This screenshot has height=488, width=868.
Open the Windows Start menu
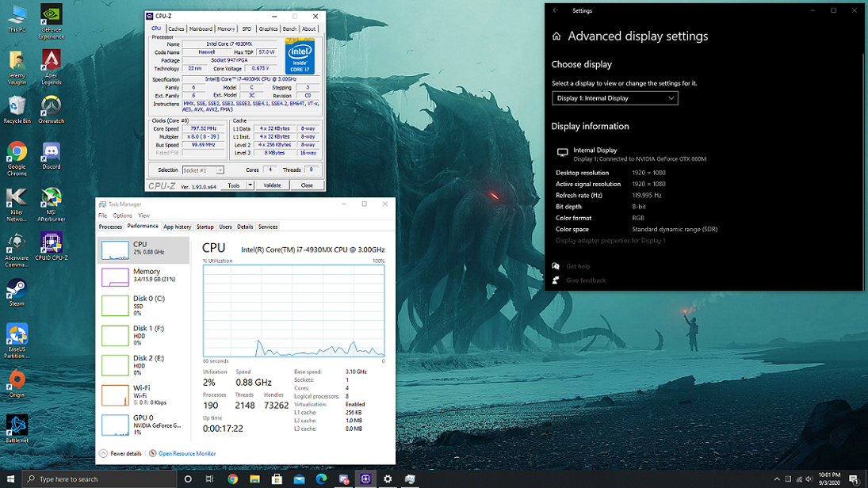click(10, 479)
